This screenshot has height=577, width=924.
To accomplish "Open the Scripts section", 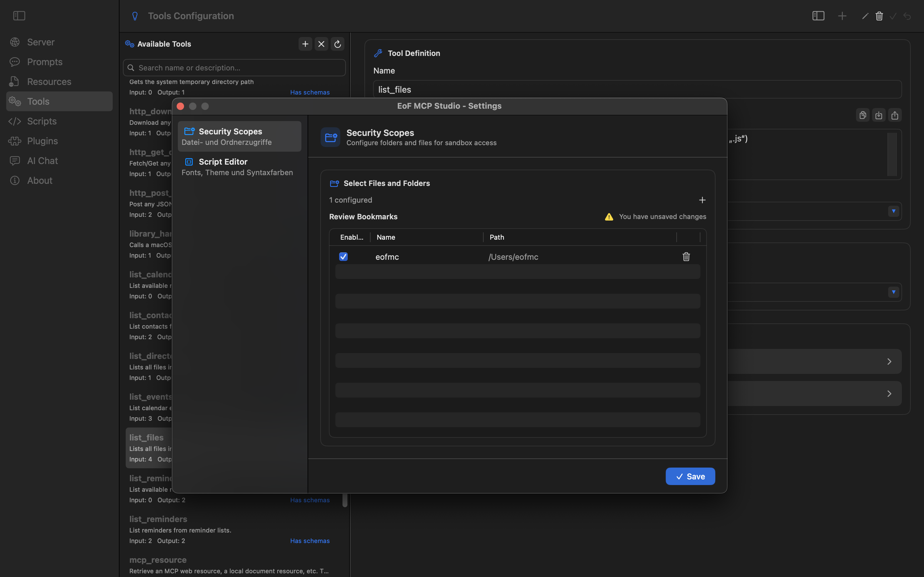I will click(x=59, y=121).
